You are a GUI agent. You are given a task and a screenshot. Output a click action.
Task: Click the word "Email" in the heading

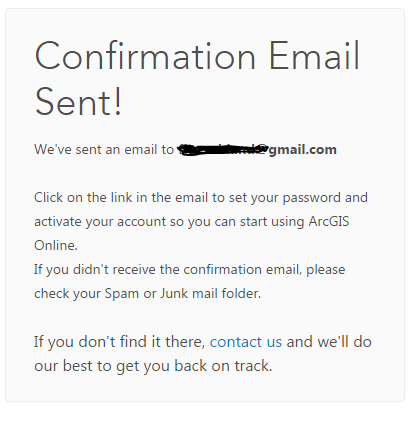pyautogui.click(x=315, y=55)
